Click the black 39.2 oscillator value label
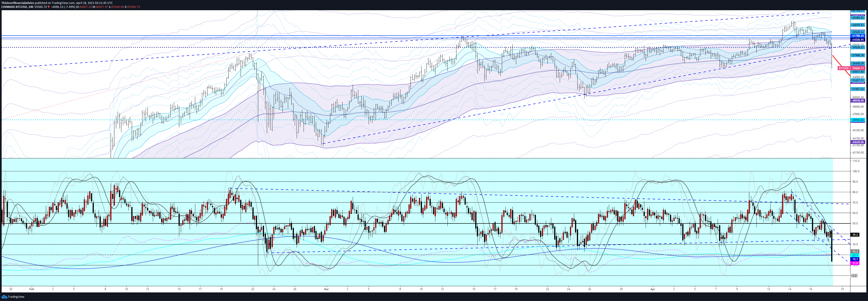The image size is (868, 301). [x=855, y=235]
